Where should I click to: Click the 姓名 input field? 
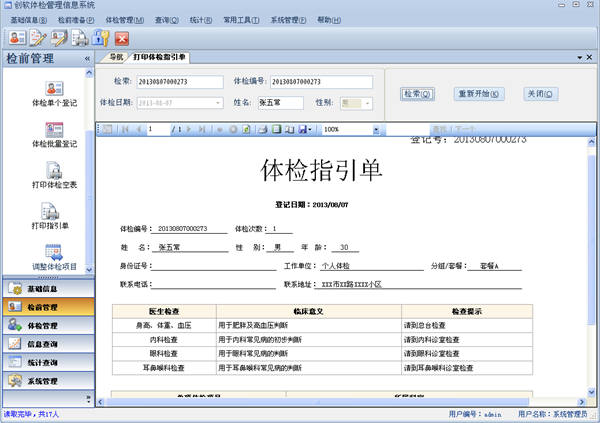[280, 103]
